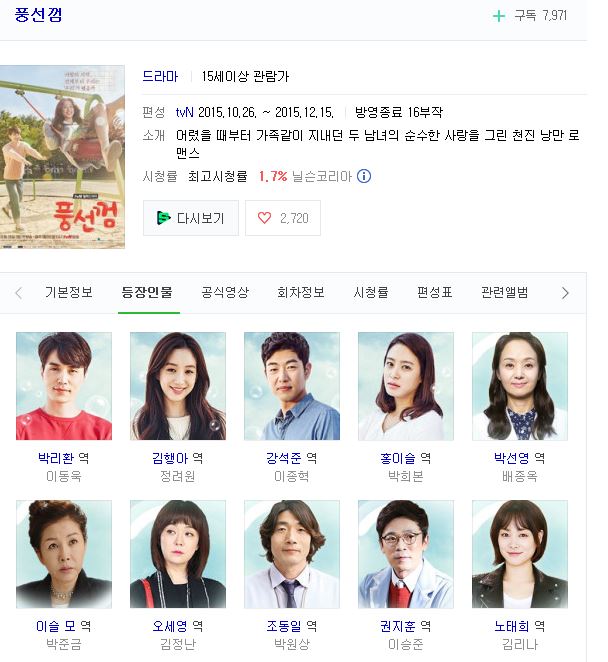Viewport: 608px width, 662px height.
Task: Click the left arrow of tab bar
Action: [19, 293]
